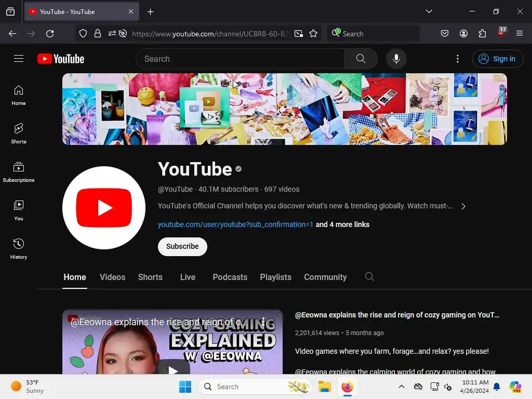Click the Firefox toolbar Search box
This screenshot has width=532, height=399.
[373, 34]
